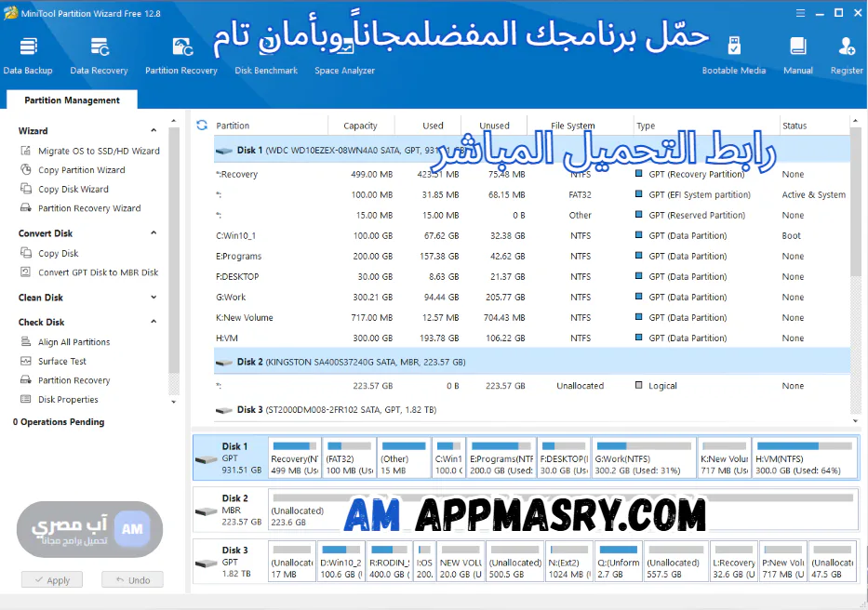Click partition list scroll-down arrow
This screenshot has width=868, height=610.
[x=856, y=420]
